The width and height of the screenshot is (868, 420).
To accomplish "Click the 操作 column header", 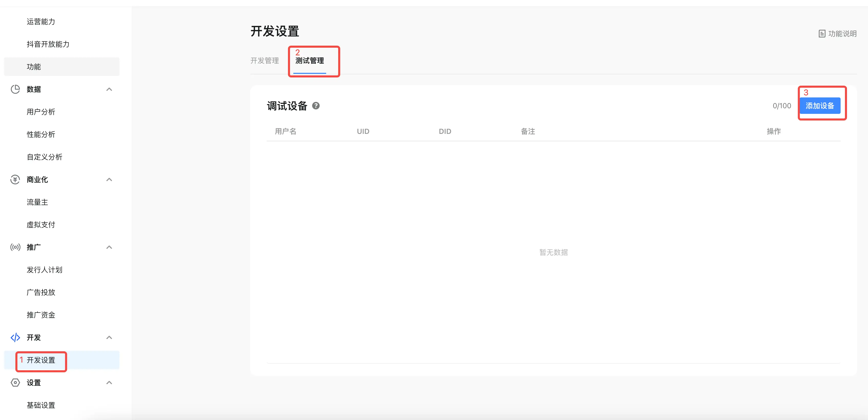I will tap(774, 131).
